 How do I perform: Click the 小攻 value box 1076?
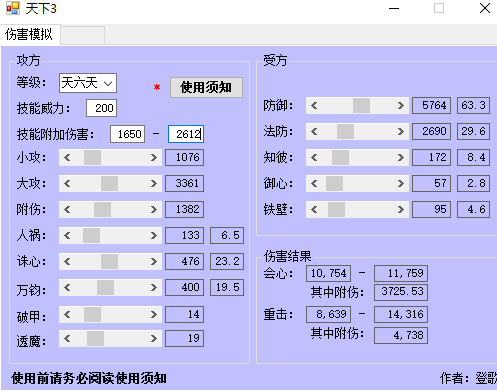click(185, 157)
